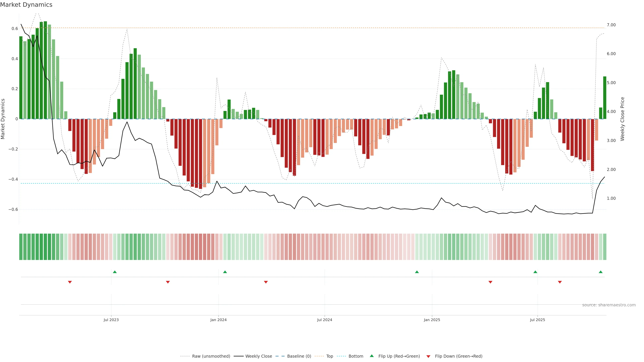Click the first red flip-down marker
The width and height of the screenshot is (644, 362).
pyautogui.click(x=70, y=282)
